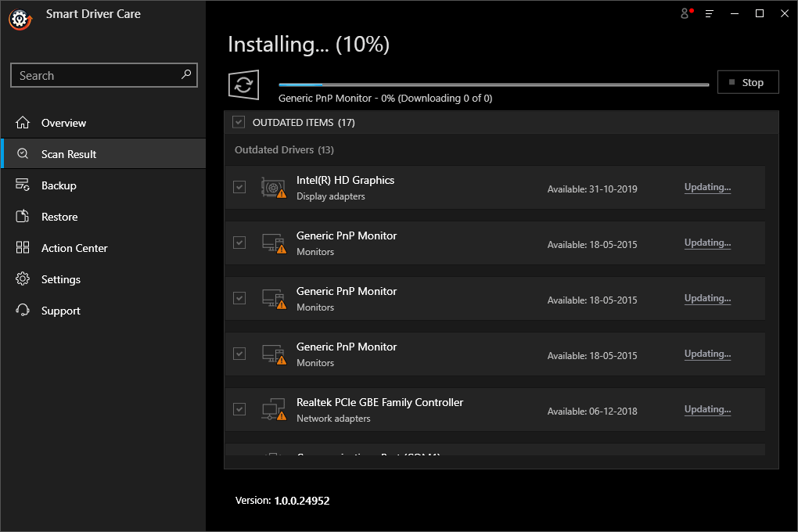798x532 pixels.
Task: Open the Restore page from sidebar
Action: [x=59, y=217]
